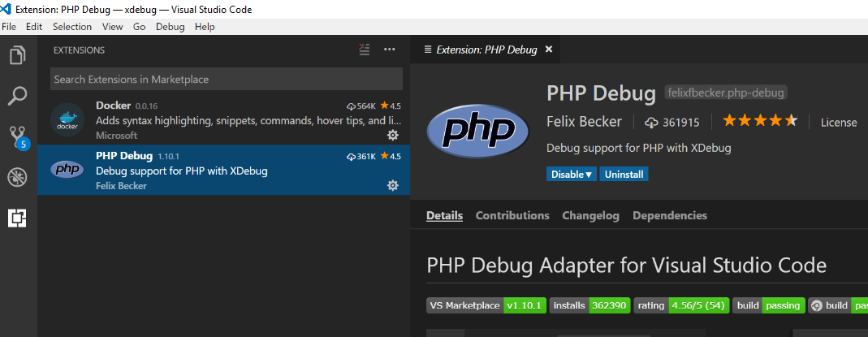The image size is (868, 337).
Task: Open the Debug view icon
Action: [18, 178]
